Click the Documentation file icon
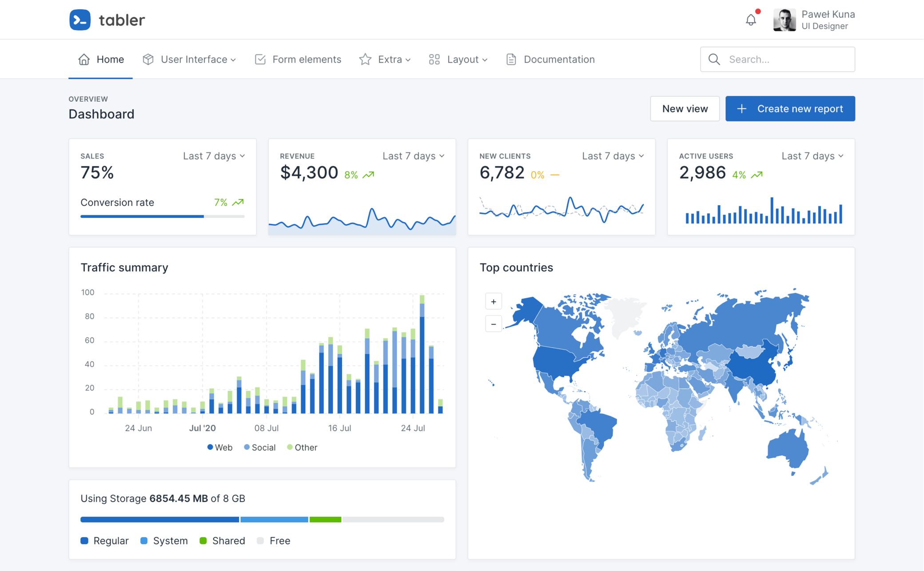Viewport: 924px width, 571px height. coord(511,59)
